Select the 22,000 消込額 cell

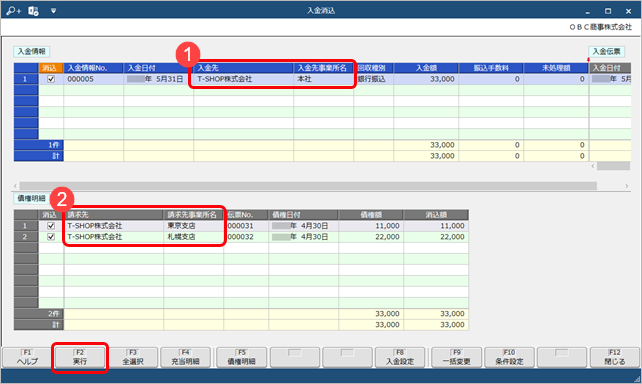436,237
